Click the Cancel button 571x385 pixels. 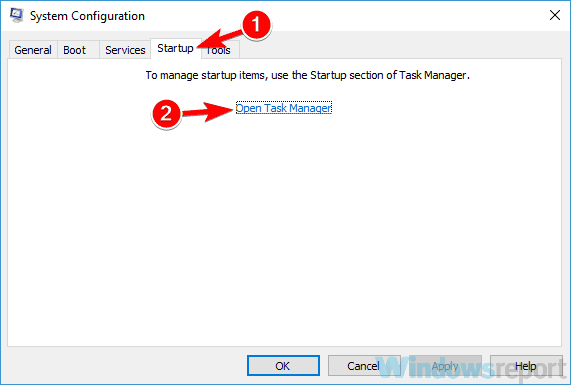(x=364, y=366)
